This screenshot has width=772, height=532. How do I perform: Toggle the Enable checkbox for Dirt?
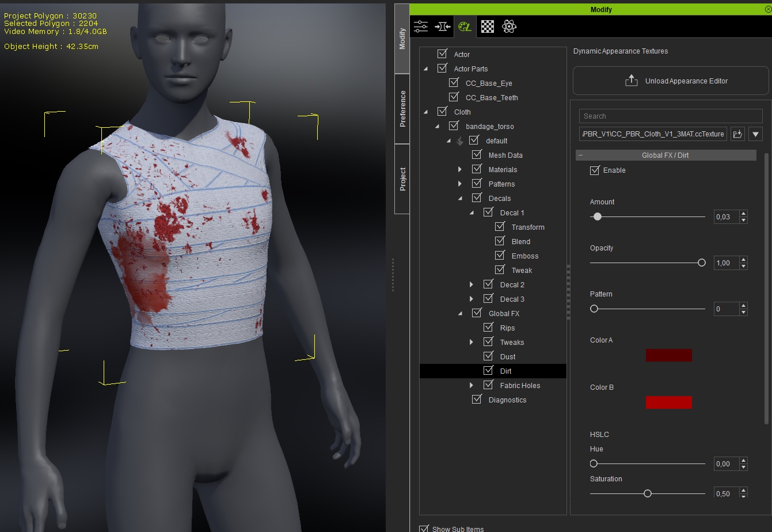[595, 170]
